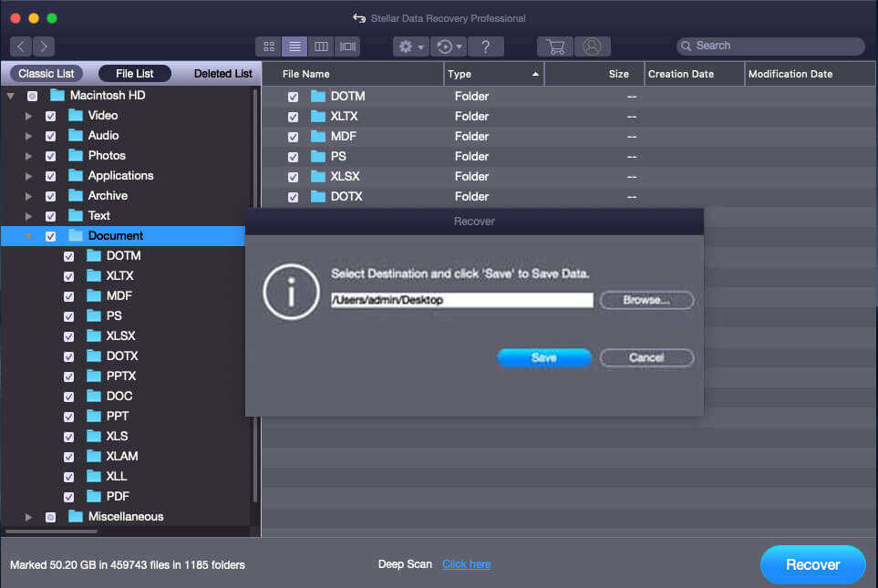Image resolution: width=878 pixels, height=588 pixels.
Task: Expand the Photos folder node
Action: point(28,156)
